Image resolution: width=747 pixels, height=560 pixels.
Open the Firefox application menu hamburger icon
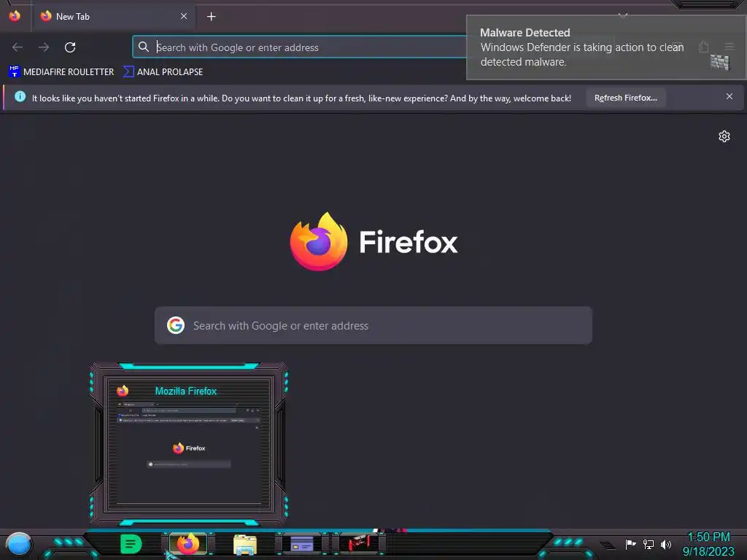729,47
